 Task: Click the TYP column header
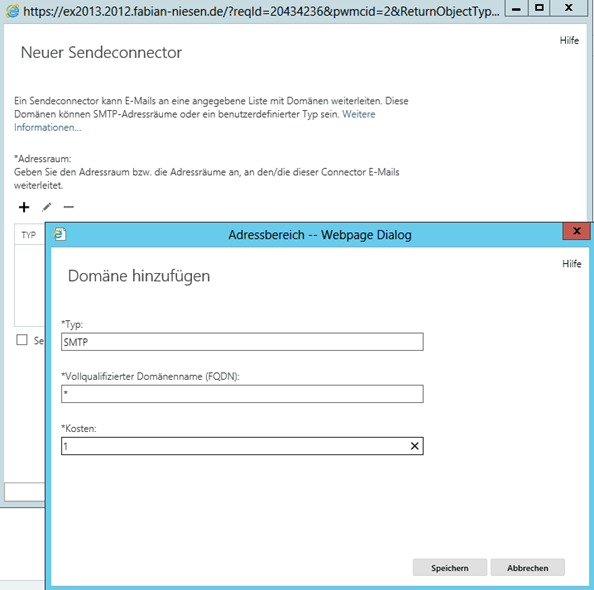pyautogui.click(x=29, y=235)
